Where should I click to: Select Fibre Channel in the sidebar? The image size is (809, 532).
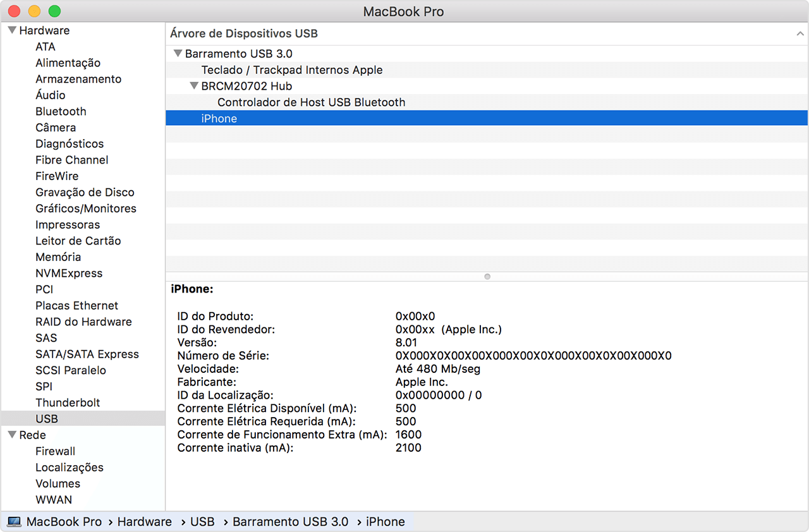(x=72, y=160)
